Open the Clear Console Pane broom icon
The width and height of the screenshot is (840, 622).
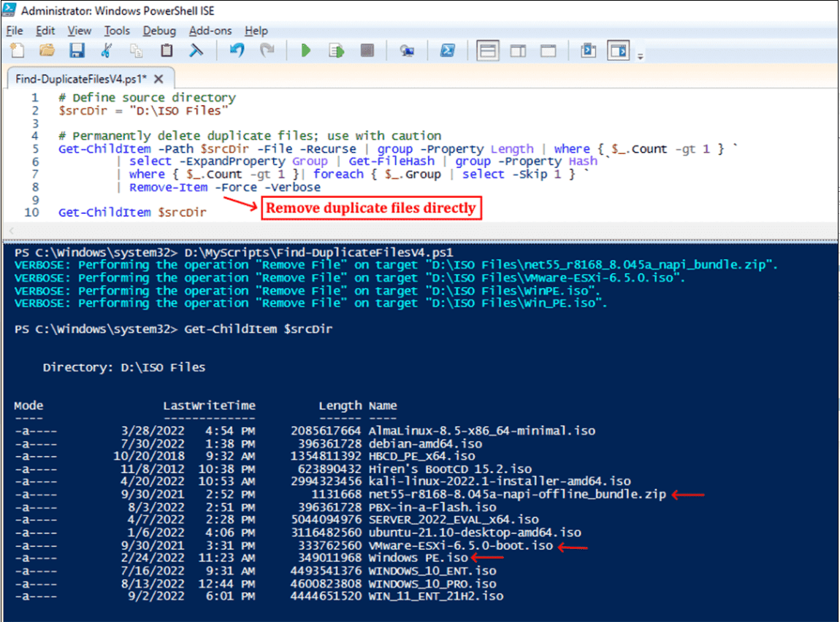tap(194, 50)
